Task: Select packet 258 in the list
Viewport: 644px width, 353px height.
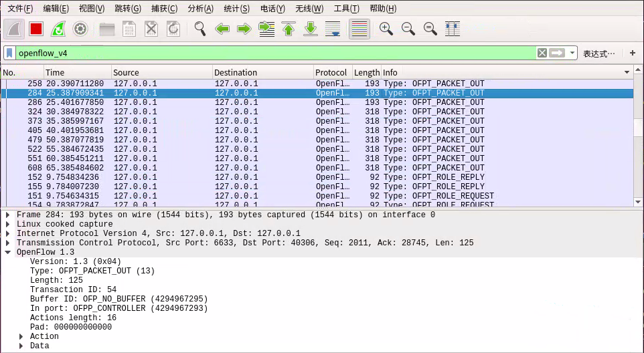Action: tap(317, 84)
